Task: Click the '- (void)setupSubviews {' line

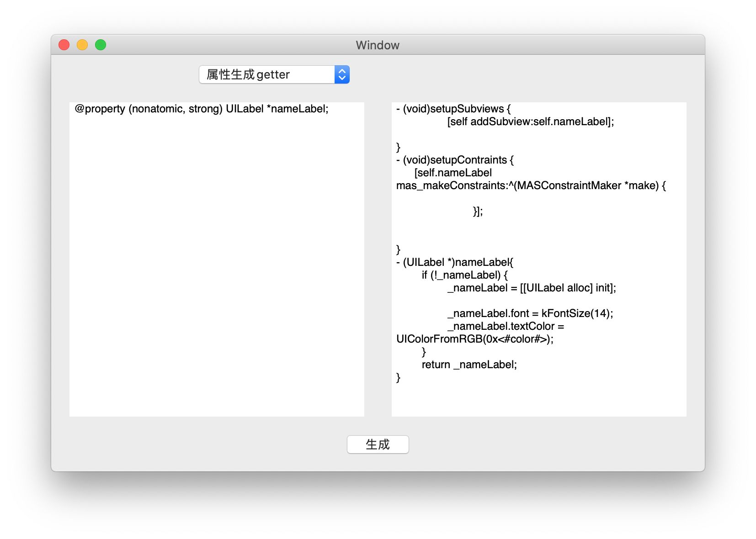Action: [x=453, y=109]
